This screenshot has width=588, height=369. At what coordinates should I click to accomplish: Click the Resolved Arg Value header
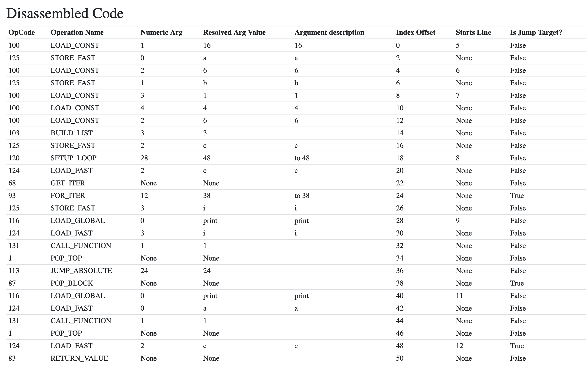[234, 32]
